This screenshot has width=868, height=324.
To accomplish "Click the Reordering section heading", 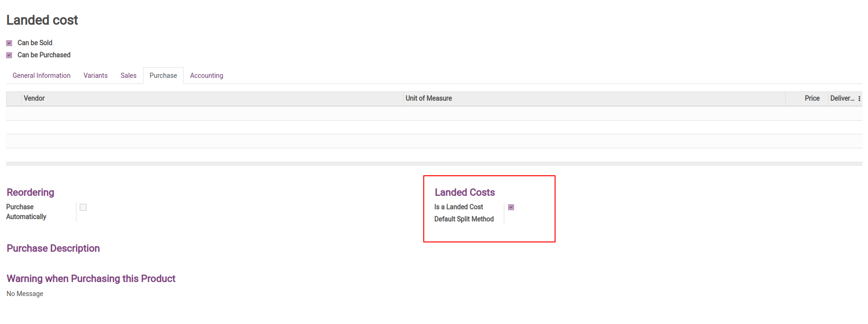I will (x=30, y=192).
